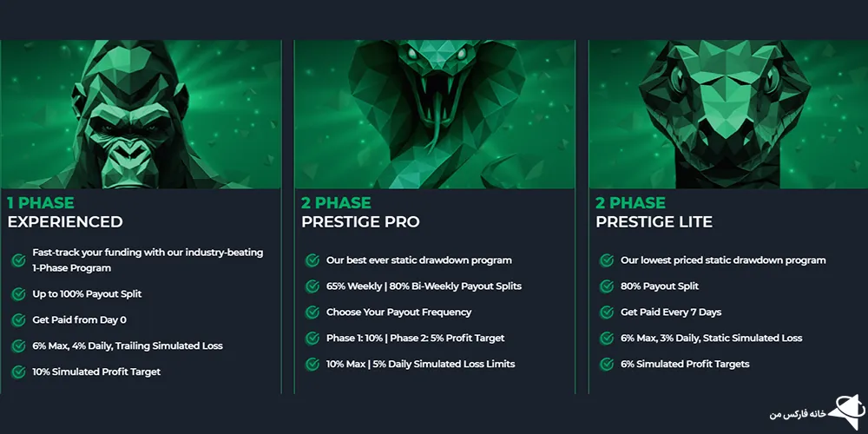The width and height of the screenshot is (868, 434).
Task: Open the 2 Phase Prestige Pro heading
Action: 360,213
